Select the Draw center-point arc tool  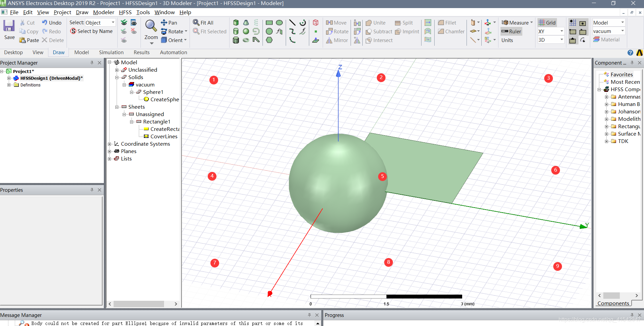303,23
